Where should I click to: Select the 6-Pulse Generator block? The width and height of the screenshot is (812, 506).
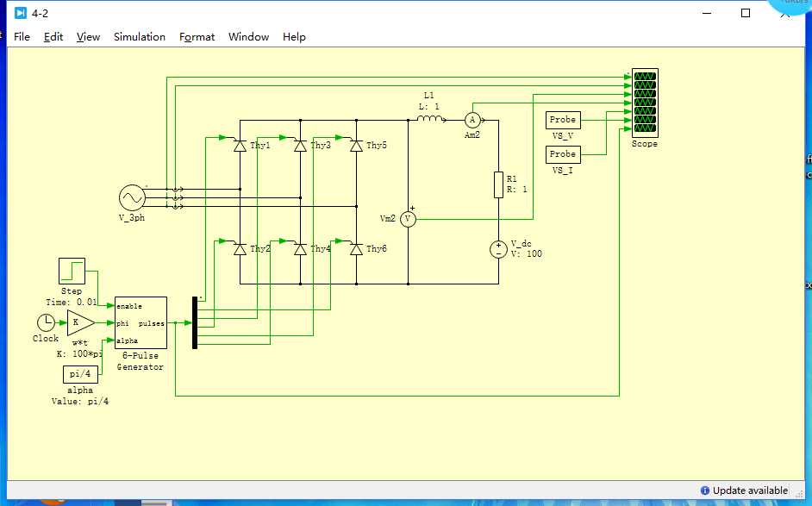pos(141,322)
